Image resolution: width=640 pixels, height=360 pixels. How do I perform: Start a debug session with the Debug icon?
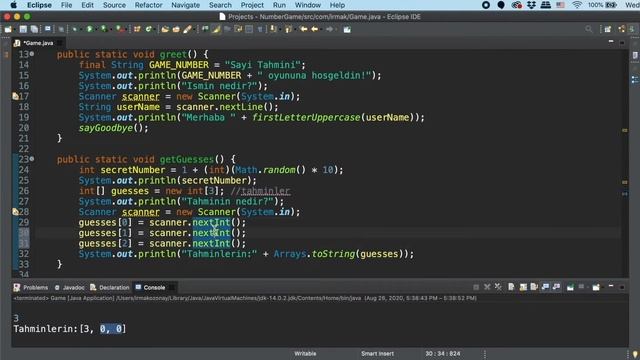click(x=74, y=29)
